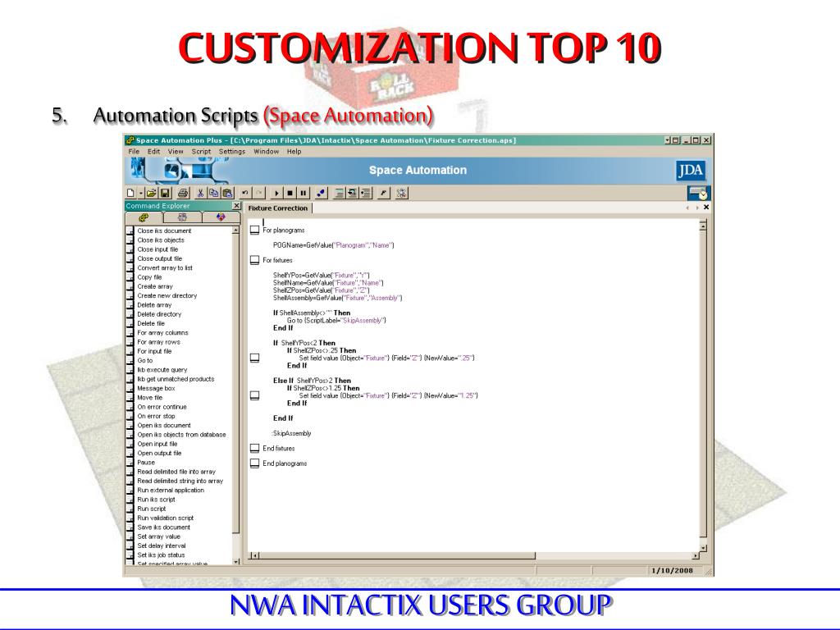This screenshot has width=840, height=630.
Task: Select 'Create new directory' command
Action: [x=167, y=295]
